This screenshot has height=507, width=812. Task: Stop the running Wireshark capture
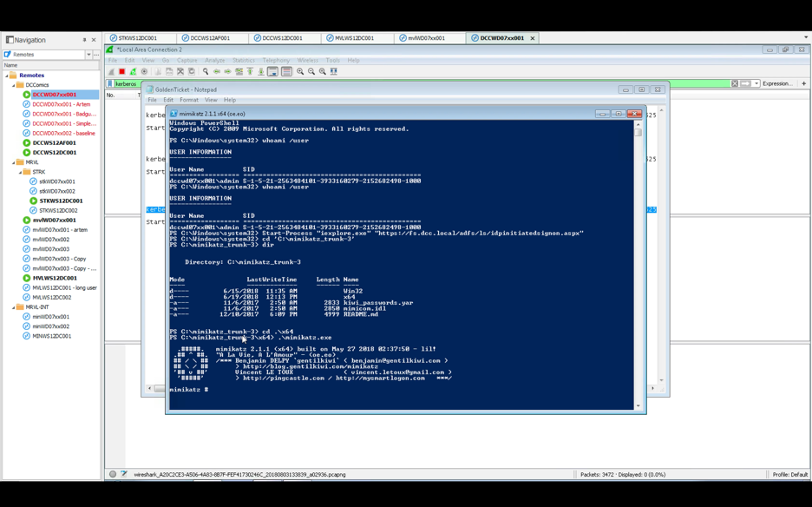coord(121,71)
